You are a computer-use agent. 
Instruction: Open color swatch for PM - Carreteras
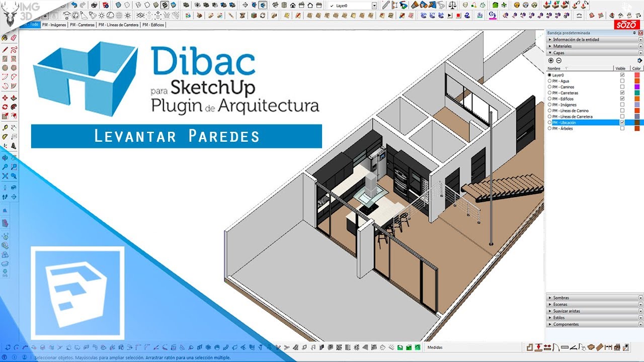point(637,93)
